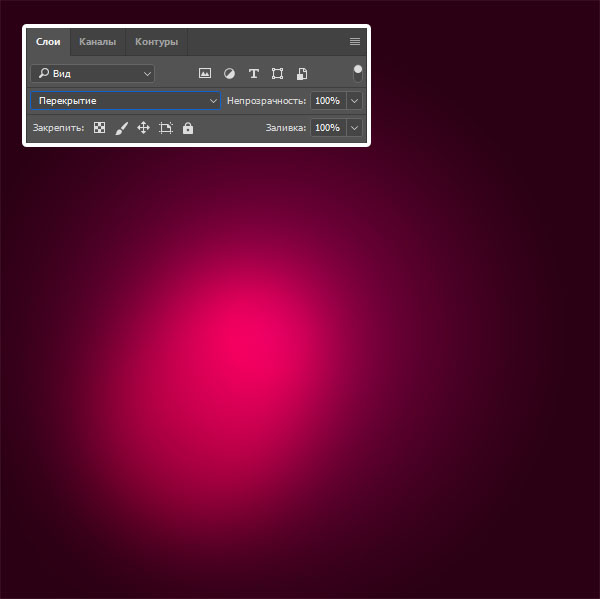Screen dimensions: 600x599
Task: Open the Перекрытие blend mode dropdown
Action: click(125, 101)
